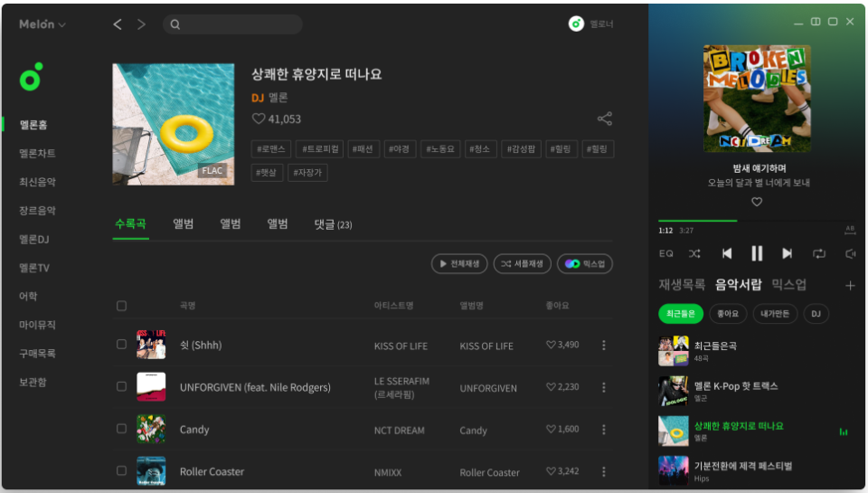Check the box for UNFORGIVEN song
This screenshot has width=868, height=493.
tap(122, 386)
